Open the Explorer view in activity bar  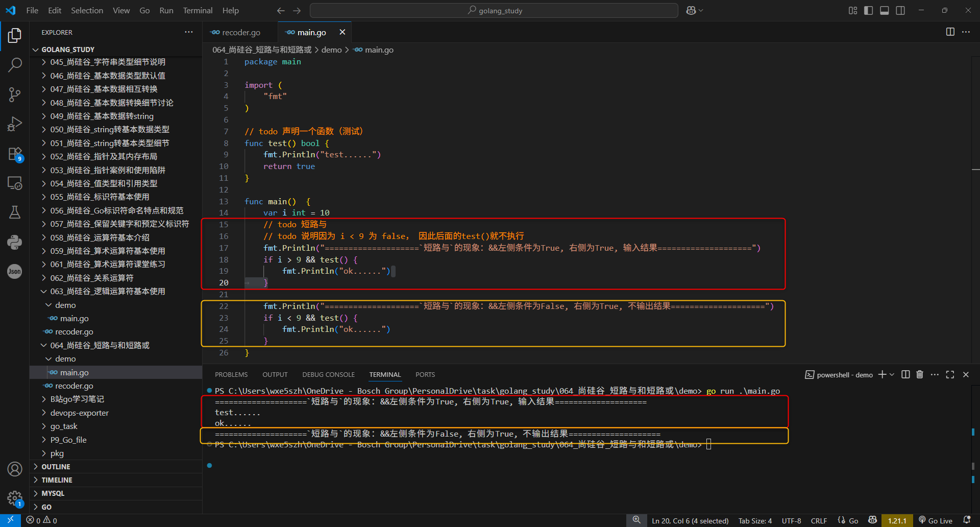pos(15,35)
